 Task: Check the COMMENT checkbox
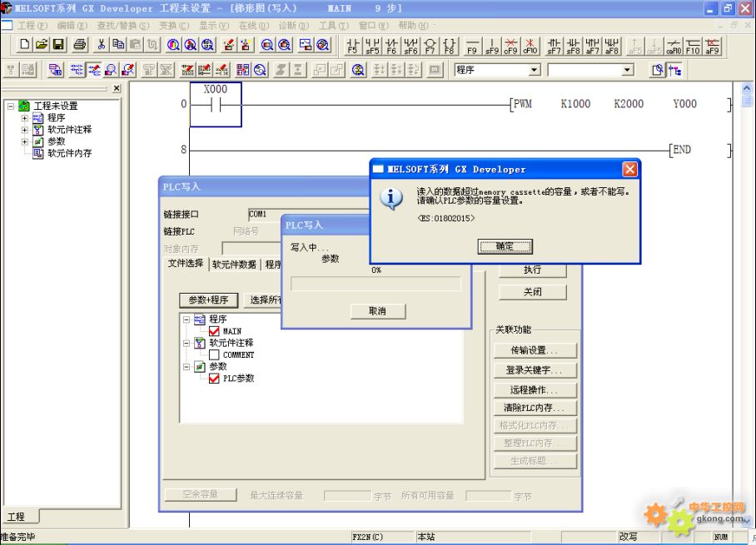coord(214,354)
